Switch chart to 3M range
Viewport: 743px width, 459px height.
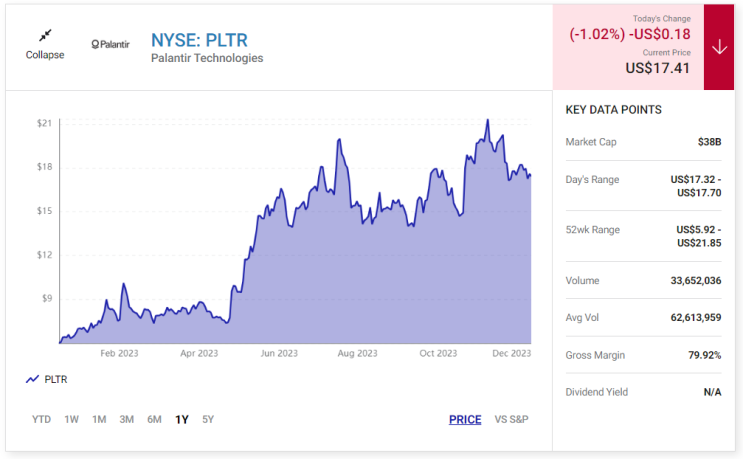coord(127,419)
